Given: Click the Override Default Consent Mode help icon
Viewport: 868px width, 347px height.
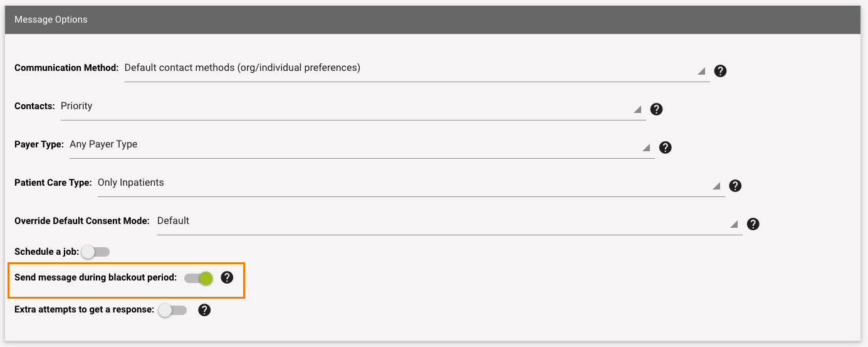Looking at the screenshot, I should pos(753,224).
